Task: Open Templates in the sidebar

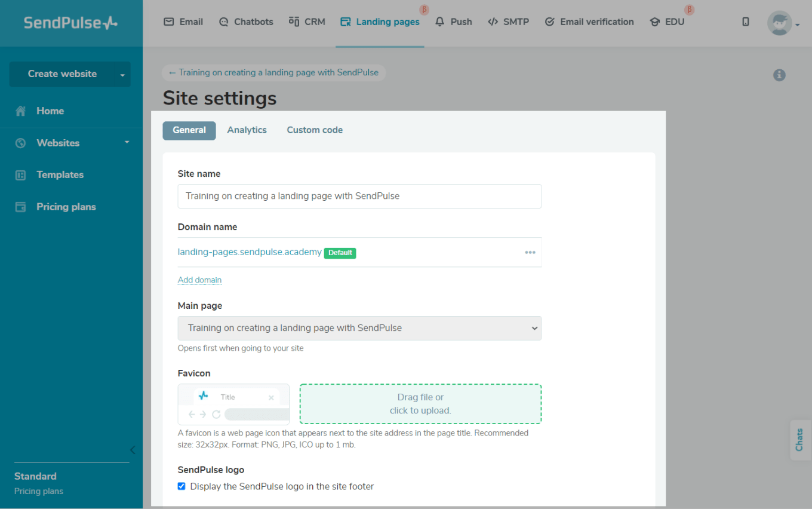Action: 60,174
